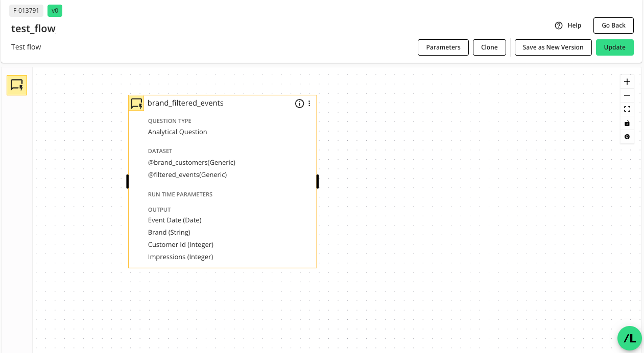Clone the test_flow
The image size is (644, 353).
click(489, 47)
